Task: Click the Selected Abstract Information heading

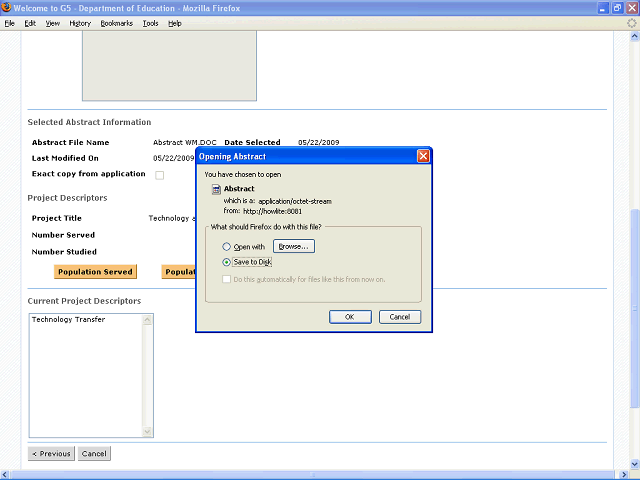Action: pyautogui.click(x=89, y=122)
